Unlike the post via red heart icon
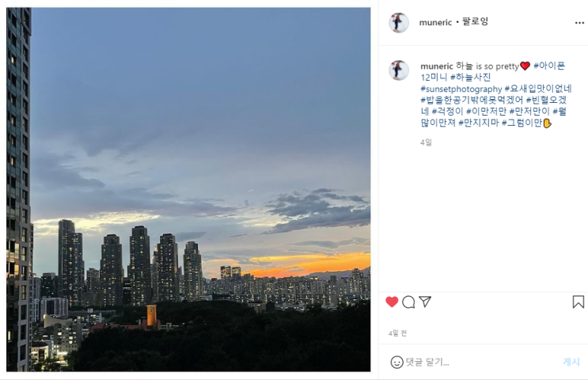Screen dimensions: 588x380 (x=392, y=302)
